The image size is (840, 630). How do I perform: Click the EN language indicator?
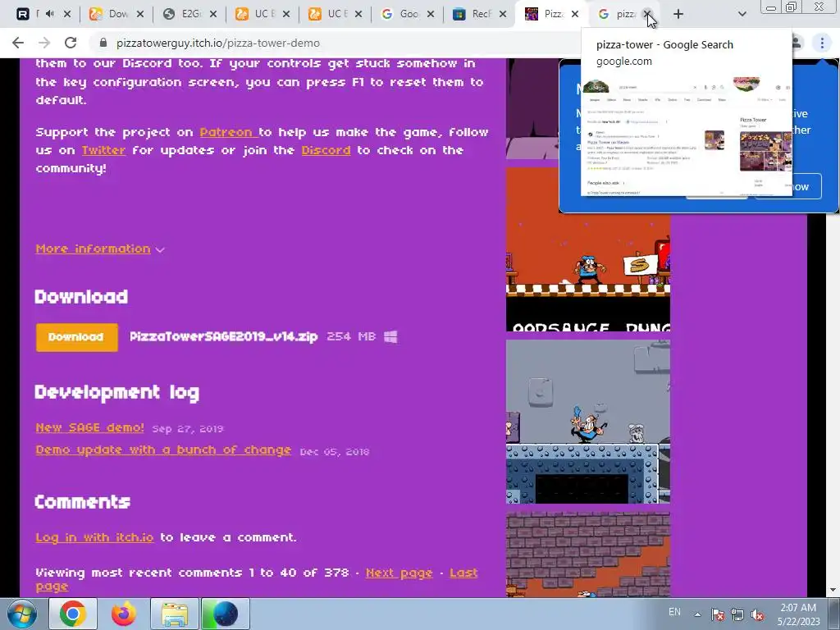tap(674, 612)
